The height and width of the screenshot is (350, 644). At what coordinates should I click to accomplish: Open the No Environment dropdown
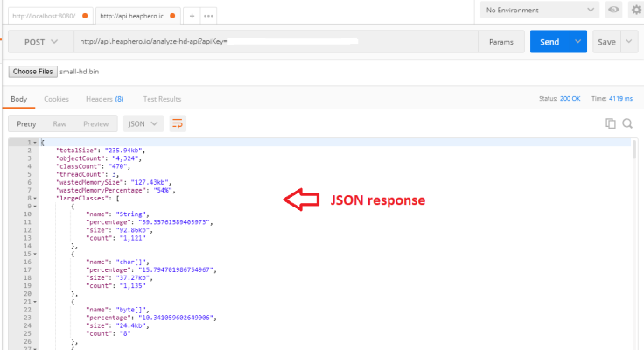click(x=540, y=10)
